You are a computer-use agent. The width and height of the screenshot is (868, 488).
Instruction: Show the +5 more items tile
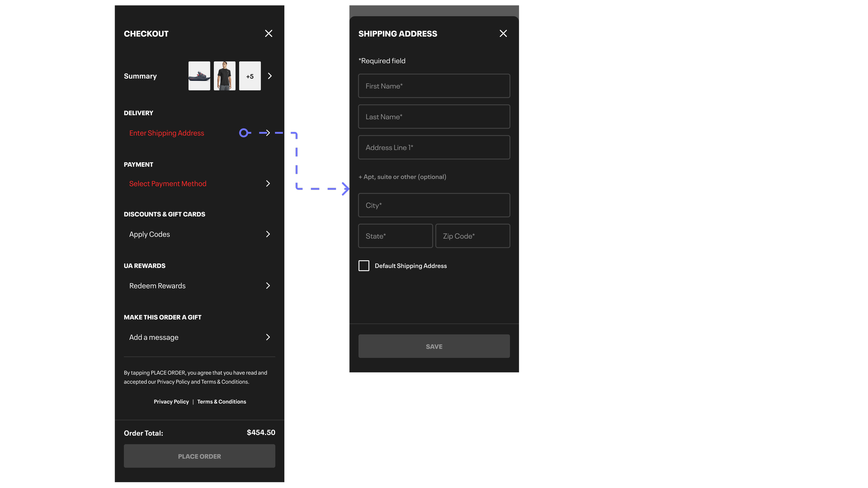coord(250,76)
